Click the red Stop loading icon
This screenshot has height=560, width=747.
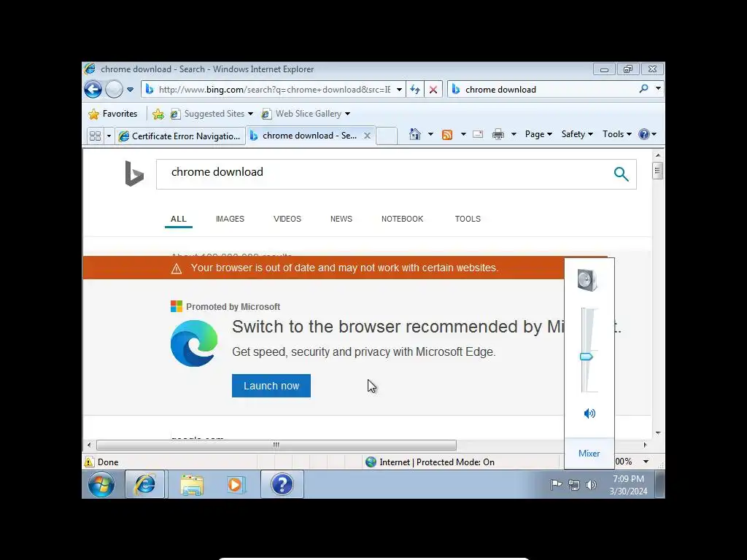tap(433, 90)
